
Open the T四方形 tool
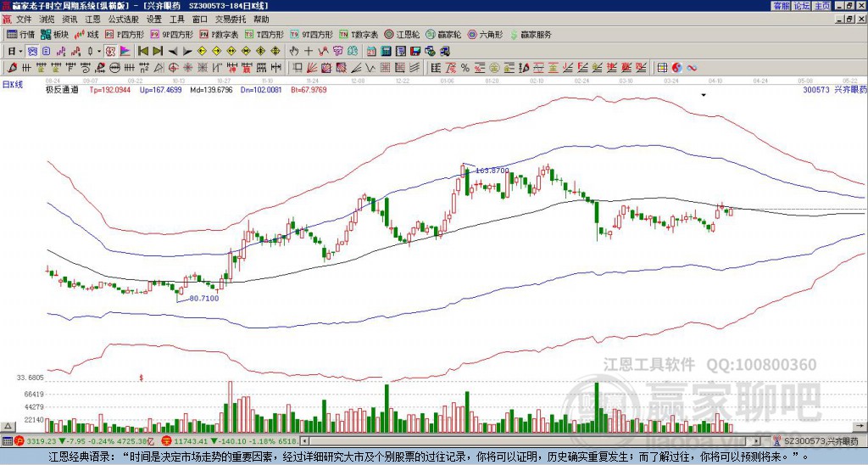coord(264,34)
